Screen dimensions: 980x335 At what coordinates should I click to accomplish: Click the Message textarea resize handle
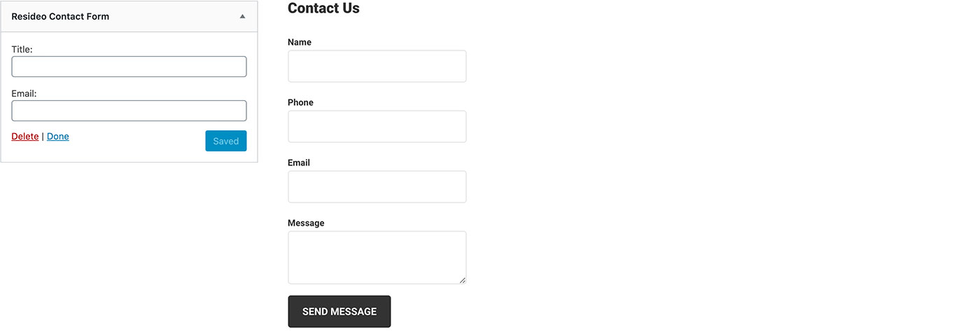pos(462,280)
